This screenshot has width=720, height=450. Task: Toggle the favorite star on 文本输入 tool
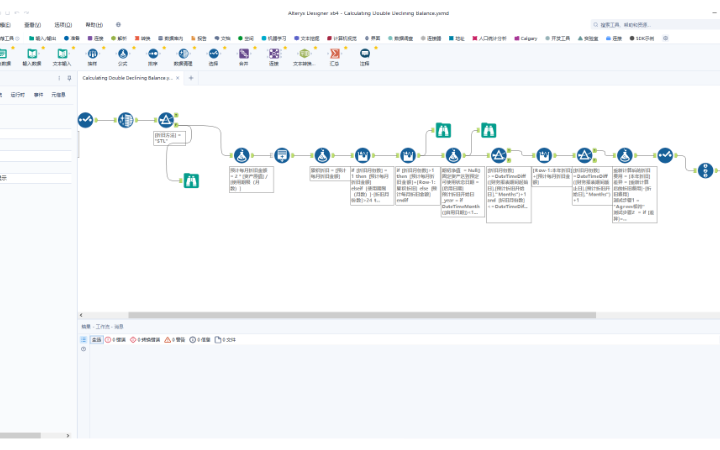[x=73, y=48]
